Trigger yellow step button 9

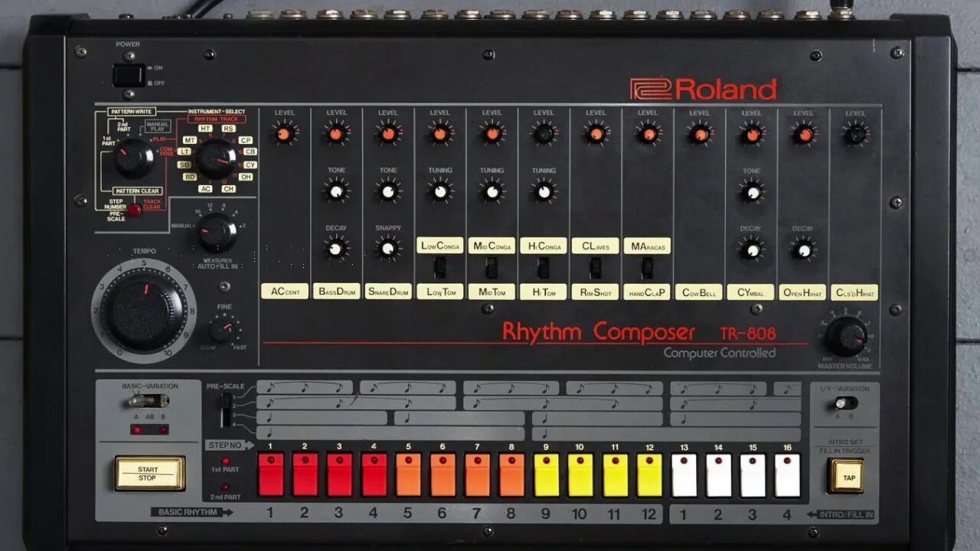[x=546, y=474]
